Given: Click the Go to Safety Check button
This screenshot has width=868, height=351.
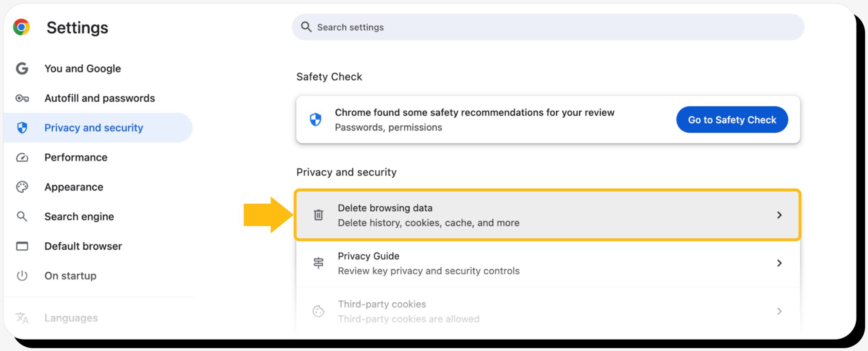Looking at the screenshot, I should [732, 119].
